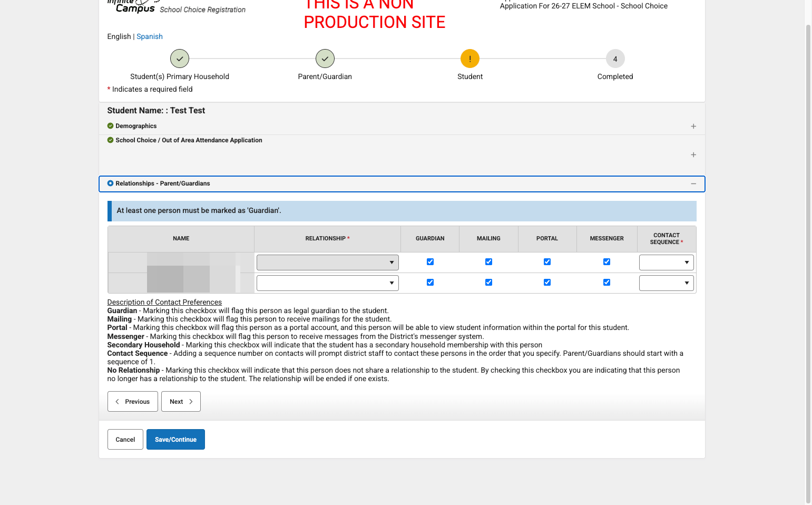Image resolution: width=812 pixels, height=505 pixels.
Task: Uncheck Guardian checkbox in first row
Action: tap(430, 262)
